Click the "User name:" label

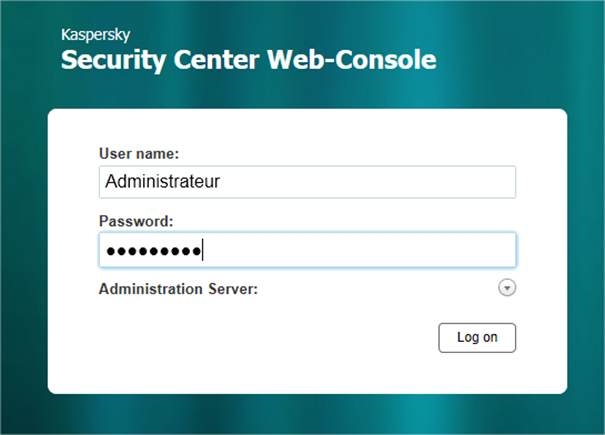(x=139, y=153)
